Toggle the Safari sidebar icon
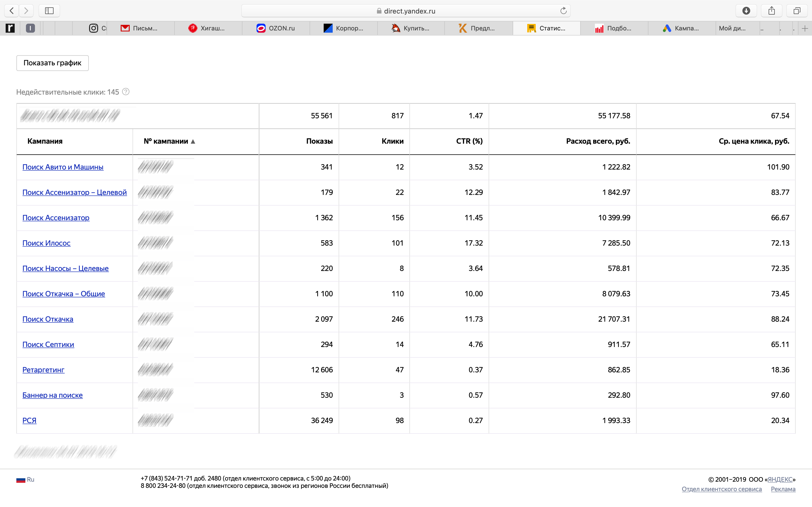This screenshot has width=812, height=507. point(49,11)
